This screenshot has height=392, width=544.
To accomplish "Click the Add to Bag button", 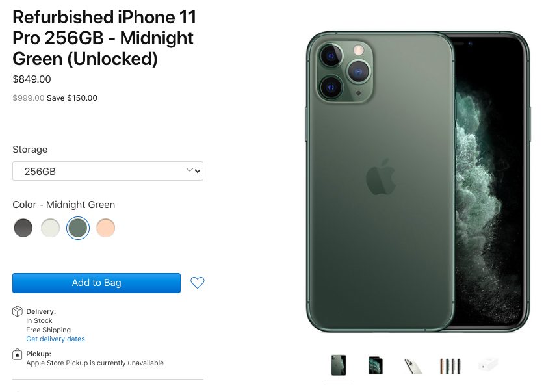I will click(96, 283).
